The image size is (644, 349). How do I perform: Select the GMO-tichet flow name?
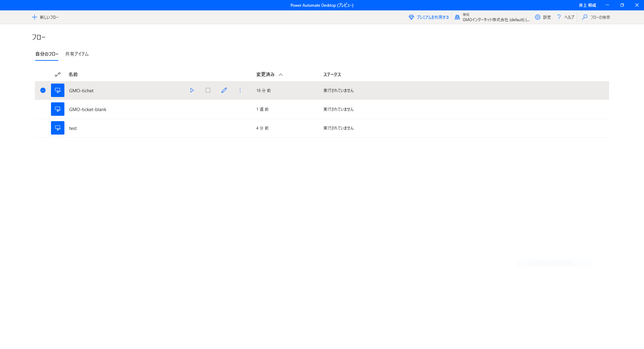[81, 91]
